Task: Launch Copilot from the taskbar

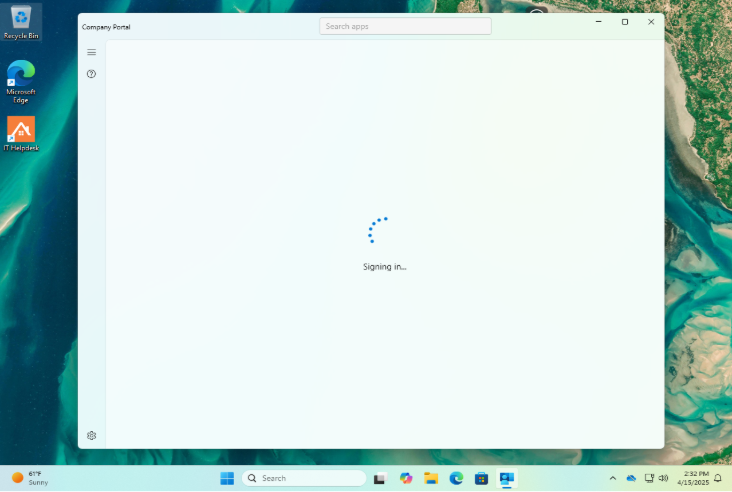Action: click(x=406, y=478)
